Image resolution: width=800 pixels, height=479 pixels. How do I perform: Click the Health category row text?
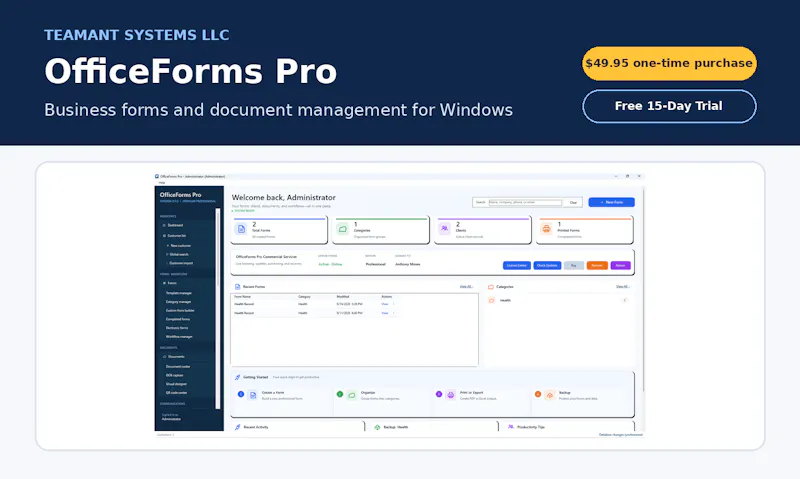pyautogui.click(x=505, y=300)
